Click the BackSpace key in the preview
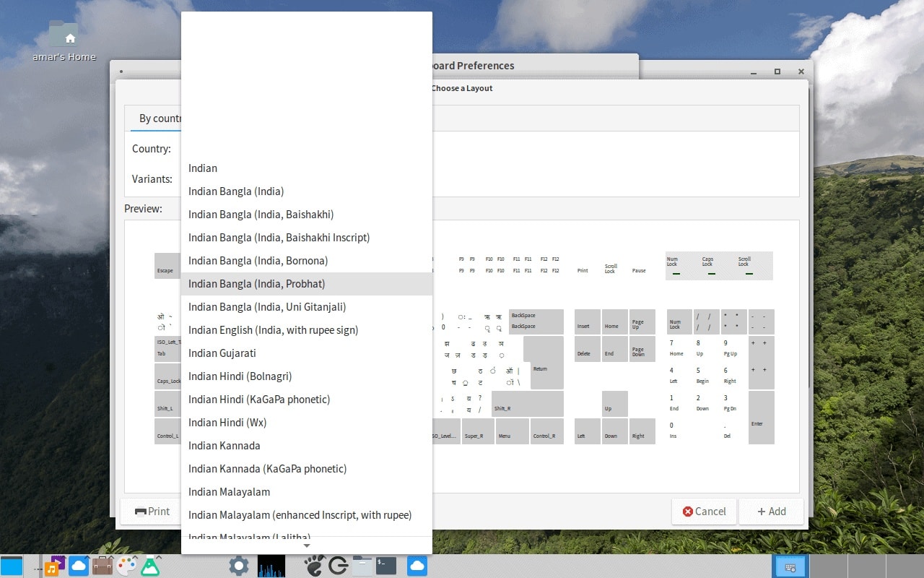 pos(536,322)
